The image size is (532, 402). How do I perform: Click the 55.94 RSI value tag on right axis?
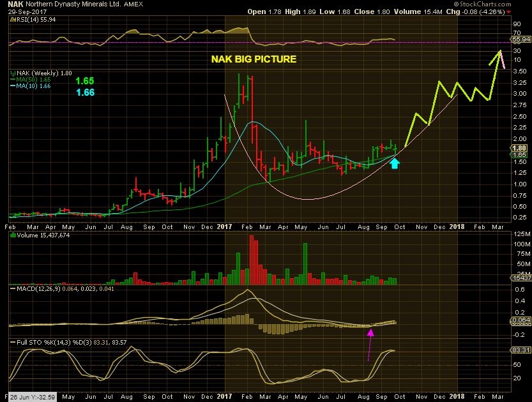pyautogui.click(x=521, y=40)
